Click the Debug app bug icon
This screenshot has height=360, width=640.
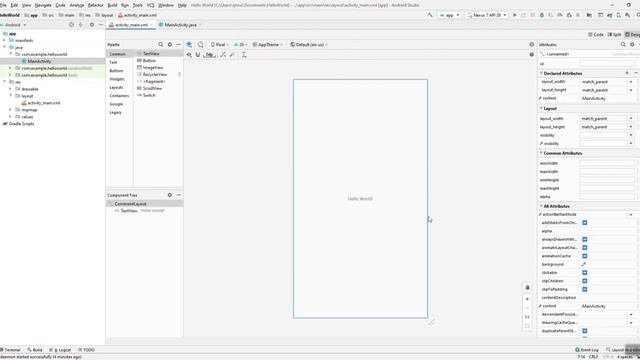point(542,15)
